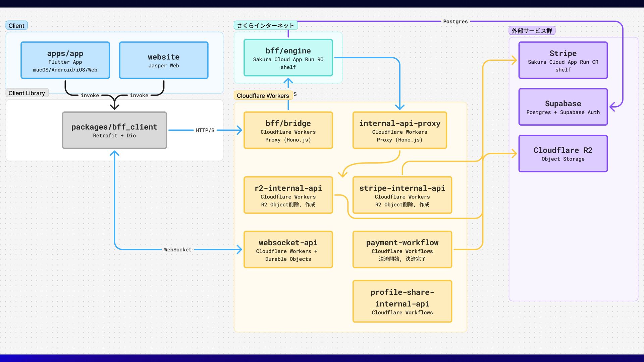Image resolution: width=644 pixels, height=362 pixels.
Task: Click the Client group label
Action: (16, 26)
